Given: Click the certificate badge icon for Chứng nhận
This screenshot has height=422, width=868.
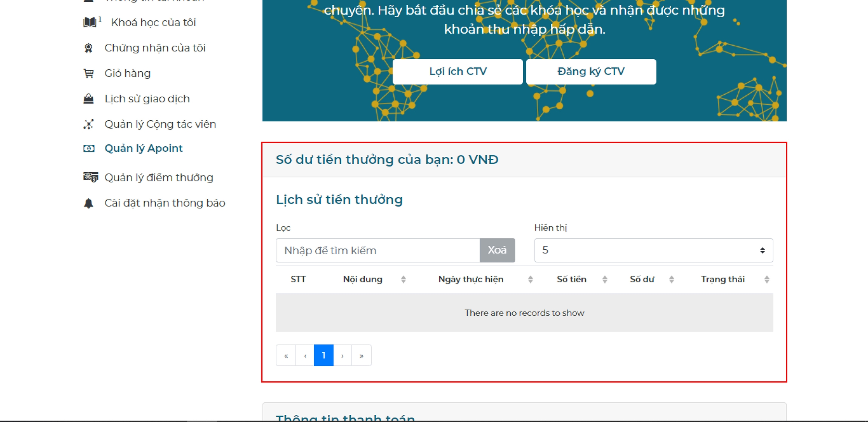Looking at the screenshot, I should [x=89, y=48].
